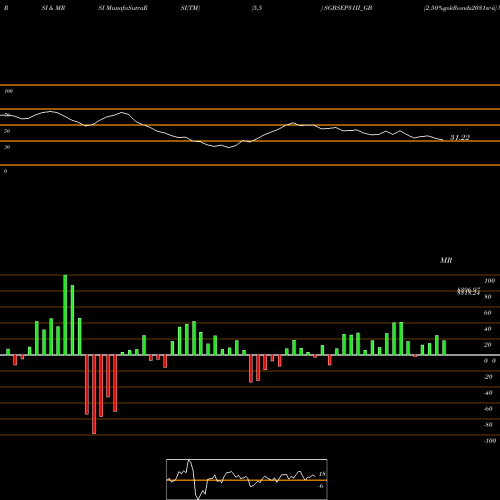The image size is (500, 500).
Task: Click the '-6' value in mini chart
Action: pos(321,486)
